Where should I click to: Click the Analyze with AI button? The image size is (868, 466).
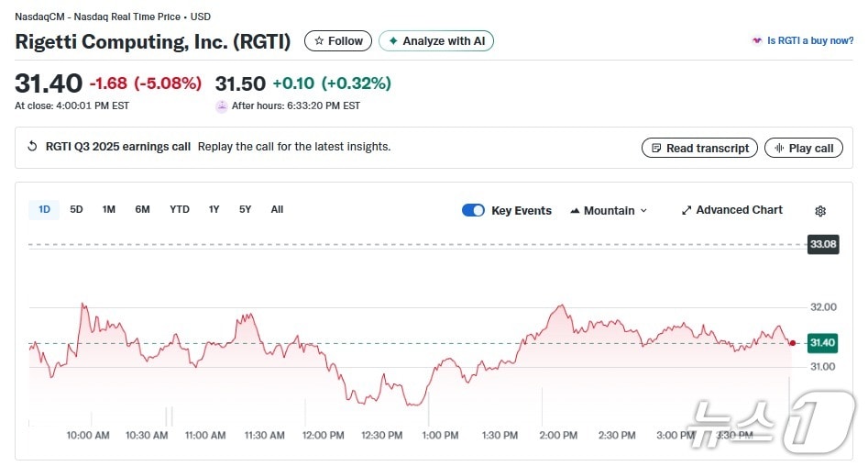pos(436,41)
